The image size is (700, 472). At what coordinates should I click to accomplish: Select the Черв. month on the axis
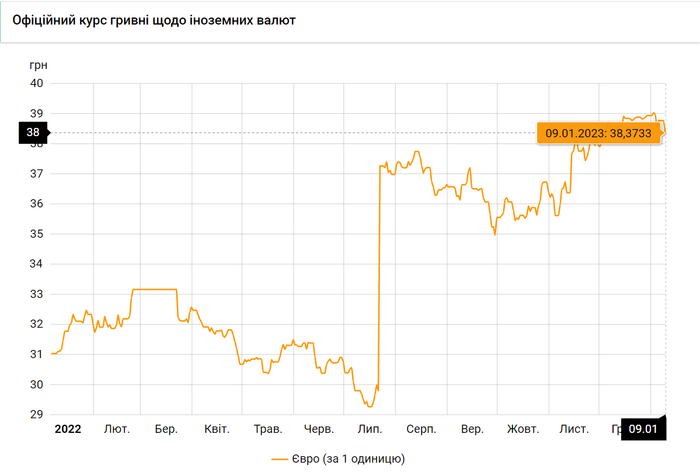coord(319,429)
